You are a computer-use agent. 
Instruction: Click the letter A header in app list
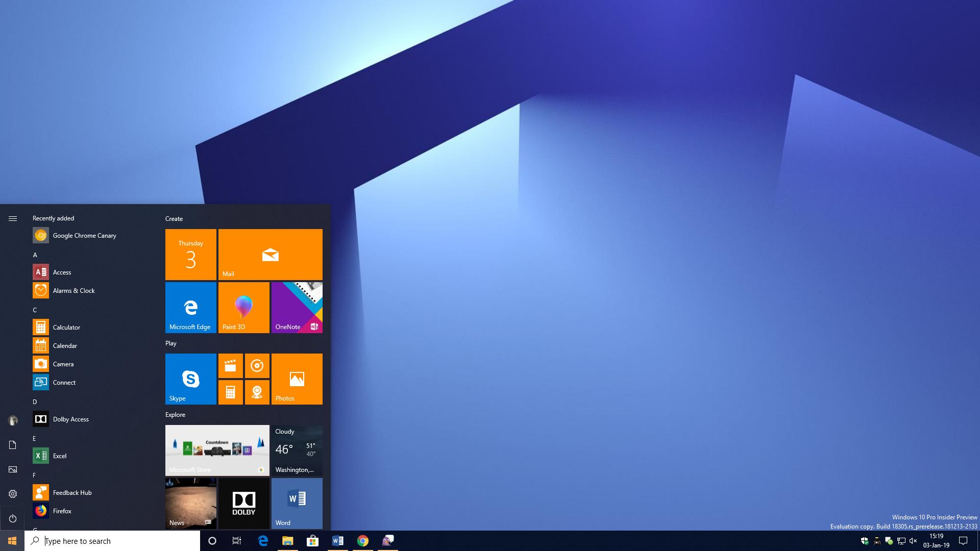[35, 255]
